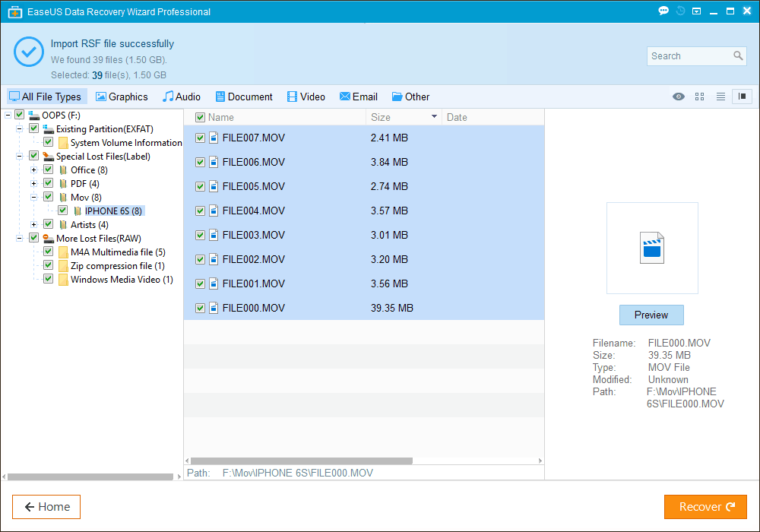The width and height of the screenshot is (760, 532).
Task: Uncheck the OOPS (F:) drive checkbox
Action: pyautogui.click(x=20, y=115)
